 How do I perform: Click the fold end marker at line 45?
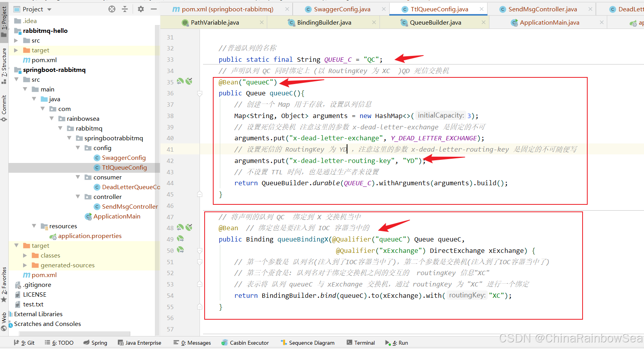(200, 194)
